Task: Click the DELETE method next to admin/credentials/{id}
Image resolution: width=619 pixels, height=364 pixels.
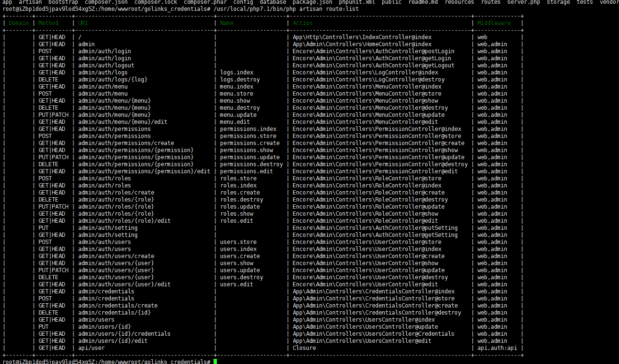Action: pyautogui.click(x=48, y=312)
